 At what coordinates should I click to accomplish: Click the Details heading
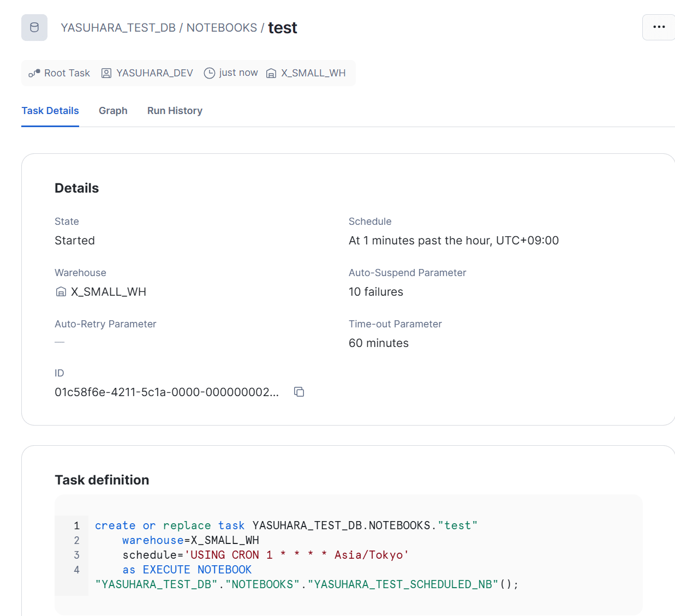click(x=77, y=188)
